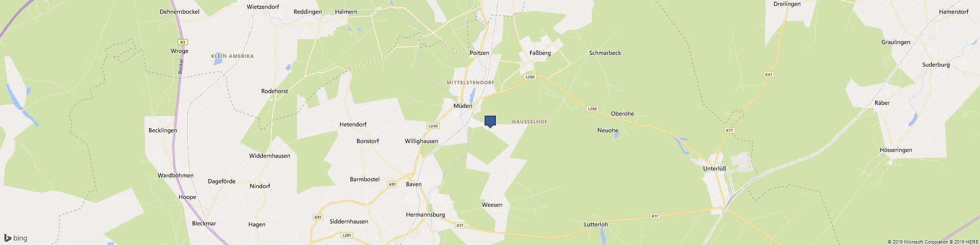This screenshot has height=245, width=980.
Task: Click the K17 shield near Hermannsburg
Action: point(460,225)
